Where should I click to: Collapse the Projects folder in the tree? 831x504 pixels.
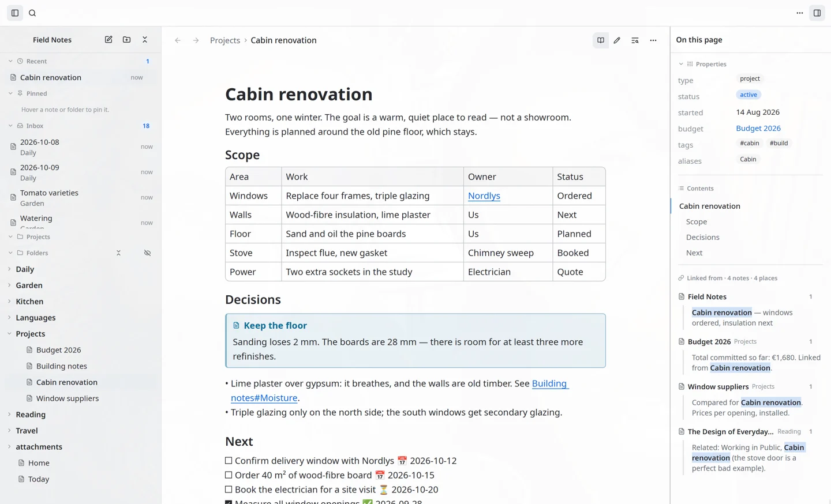pos(9,334)
